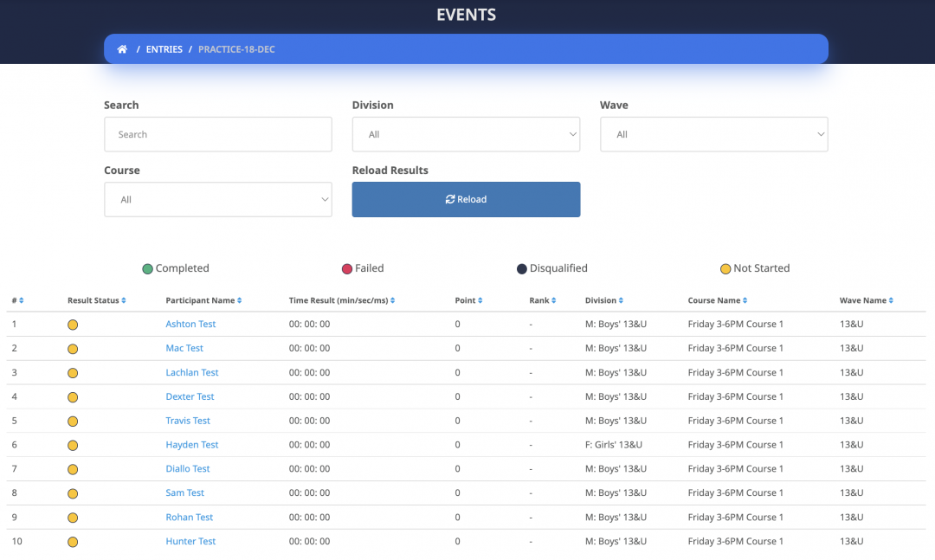The width and height of the screenshot is (935, 560).
Task: Click the Disqualified legend label
Action: coord(558,268)
